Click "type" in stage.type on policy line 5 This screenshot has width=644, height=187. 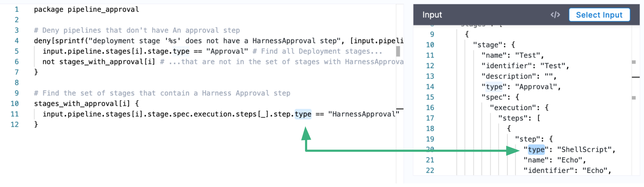pyautogui.click(x=181, y=52)
